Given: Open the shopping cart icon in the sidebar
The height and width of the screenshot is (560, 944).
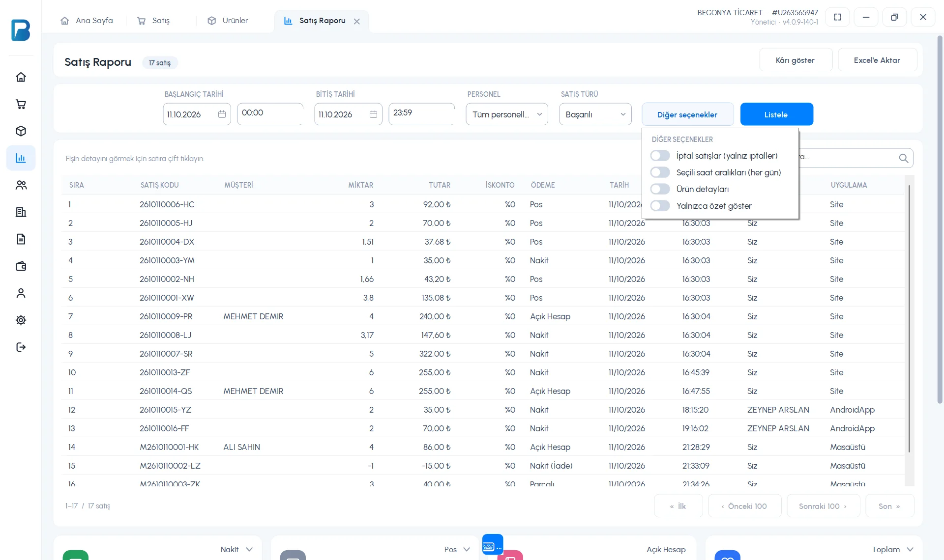Looking at the screenshot, I should pos(21,104).
